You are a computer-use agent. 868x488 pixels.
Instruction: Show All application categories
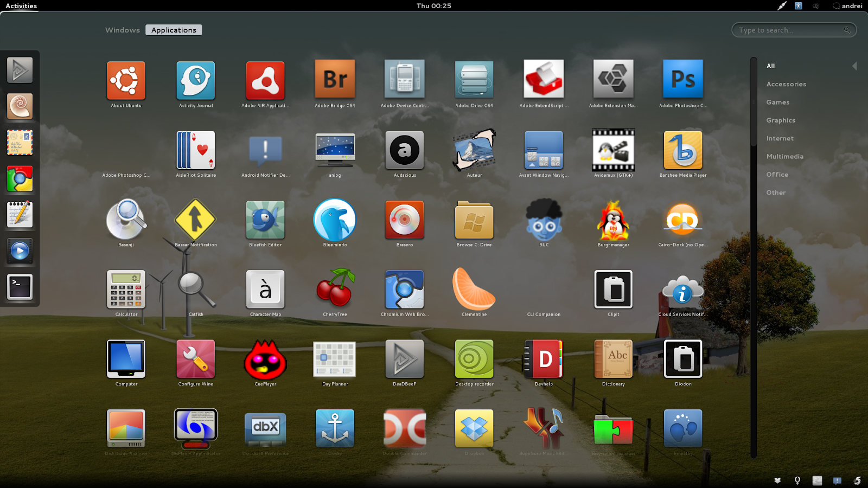pyautogui.click(x=771, y=66)
